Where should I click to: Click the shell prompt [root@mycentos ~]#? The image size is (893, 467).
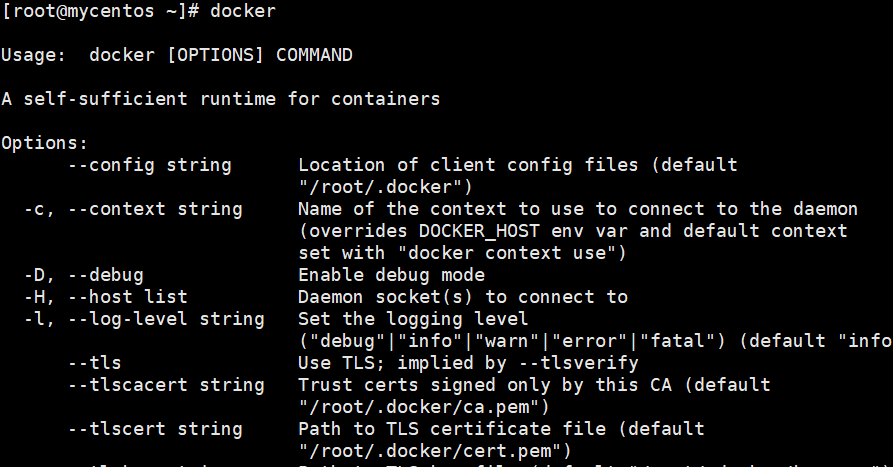click(100, 11)
